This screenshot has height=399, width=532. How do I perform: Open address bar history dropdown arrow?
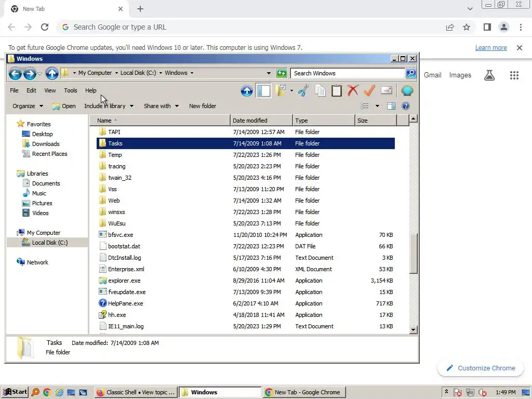269,73
